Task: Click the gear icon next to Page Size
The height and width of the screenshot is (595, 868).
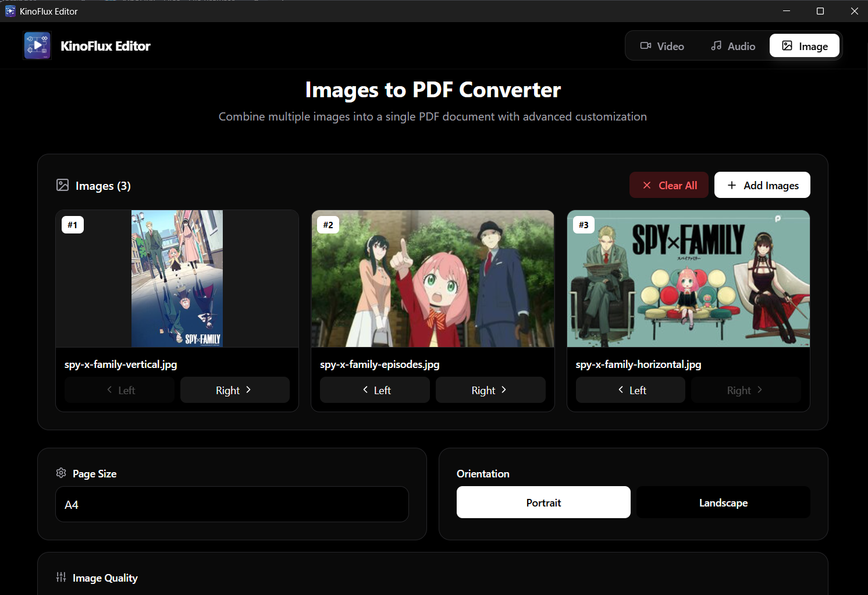Action: [x=61, y=473]
